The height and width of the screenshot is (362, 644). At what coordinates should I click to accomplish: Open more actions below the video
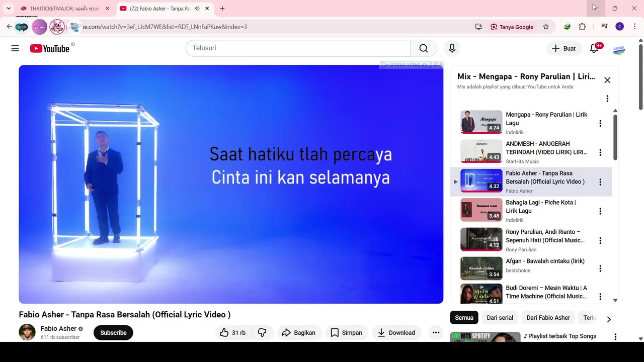pyautogui.click(x=436, y=332)
